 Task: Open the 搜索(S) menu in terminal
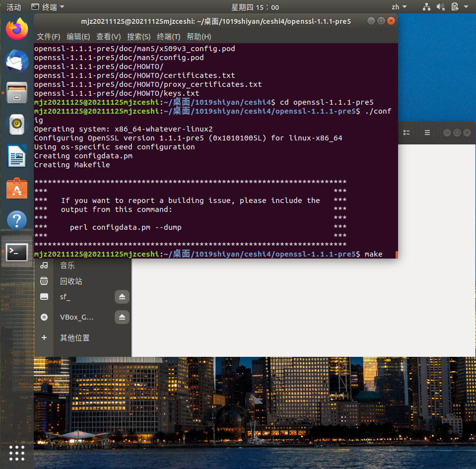pyautogui.click(x=138, y=37)
